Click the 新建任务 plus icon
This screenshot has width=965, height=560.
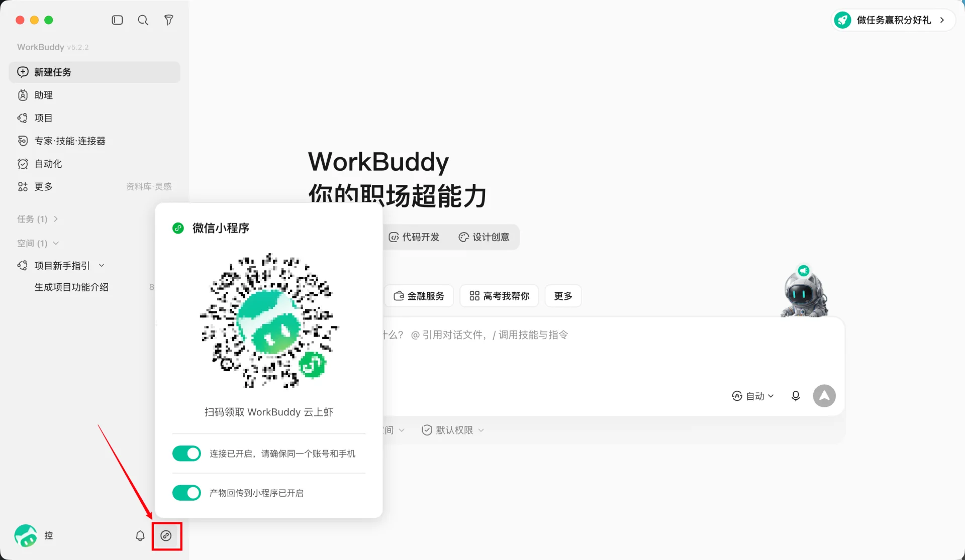click(x=23, y=72)
